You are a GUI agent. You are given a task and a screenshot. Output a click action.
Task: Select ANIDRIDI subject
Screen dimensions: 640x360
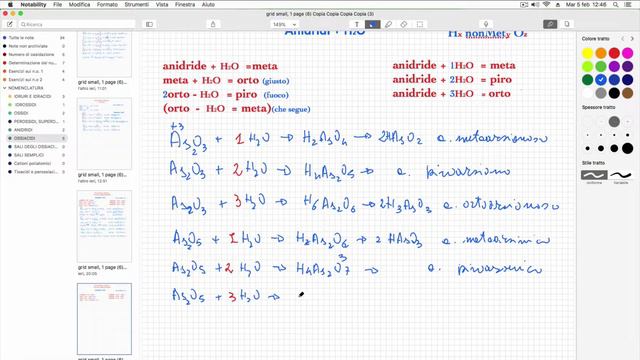[x=36, y=130]
